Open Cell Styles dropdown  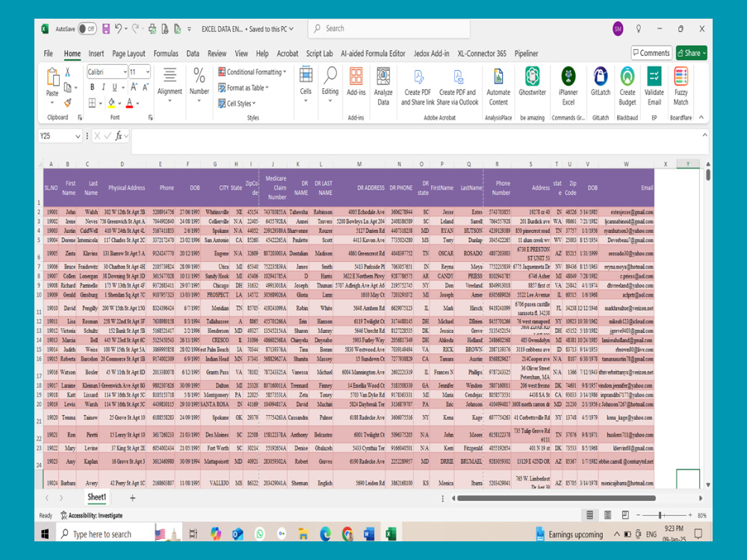point(238,103)
